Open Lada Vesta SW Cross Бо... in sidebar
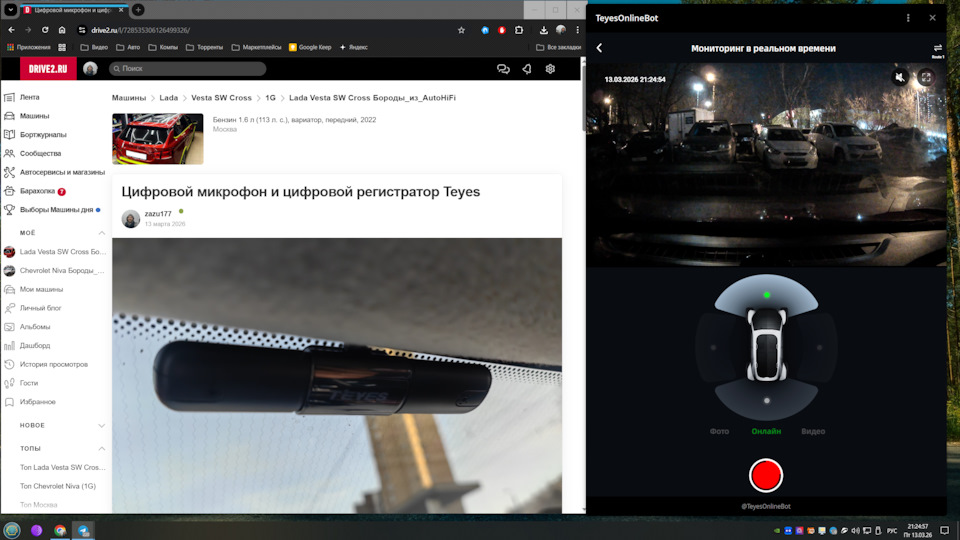The width and height of the screenshot is (960, 540). click(62, 252)
